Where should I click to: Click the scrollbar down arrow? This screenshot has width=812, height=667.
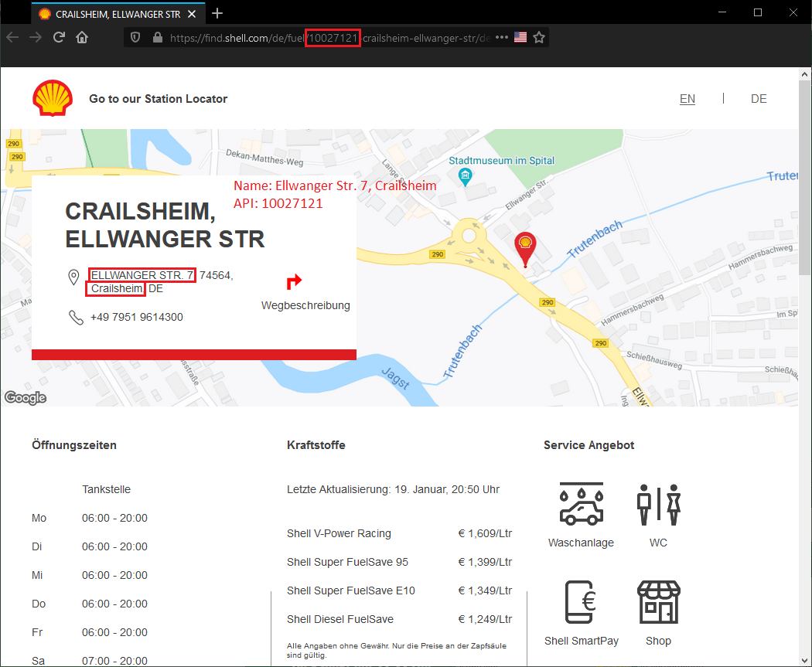[x=804, y=660]
